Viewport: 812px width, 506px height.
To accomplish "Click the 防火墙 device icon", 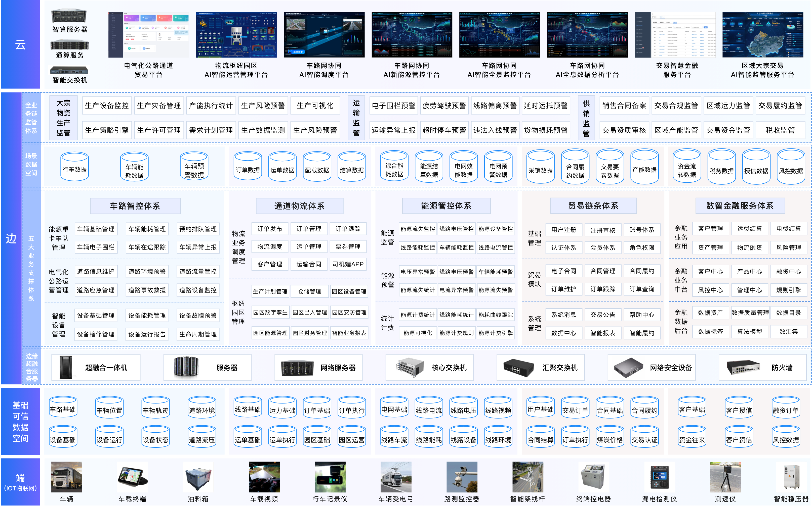I will (743, 368).
